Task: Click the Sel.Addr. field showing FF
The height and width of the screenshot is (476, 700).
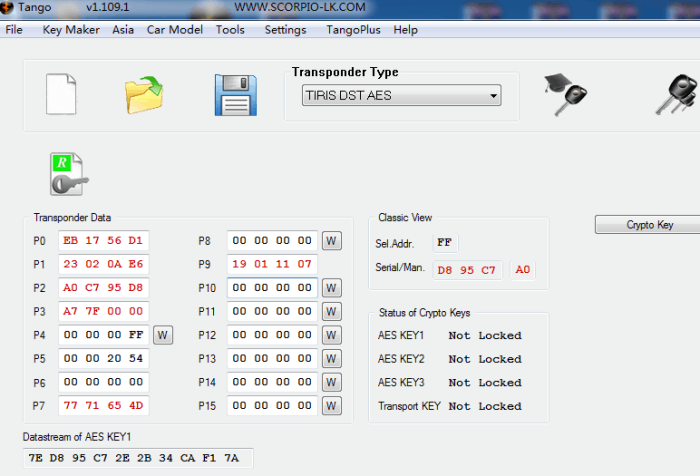Action: (x=445, y=243)
